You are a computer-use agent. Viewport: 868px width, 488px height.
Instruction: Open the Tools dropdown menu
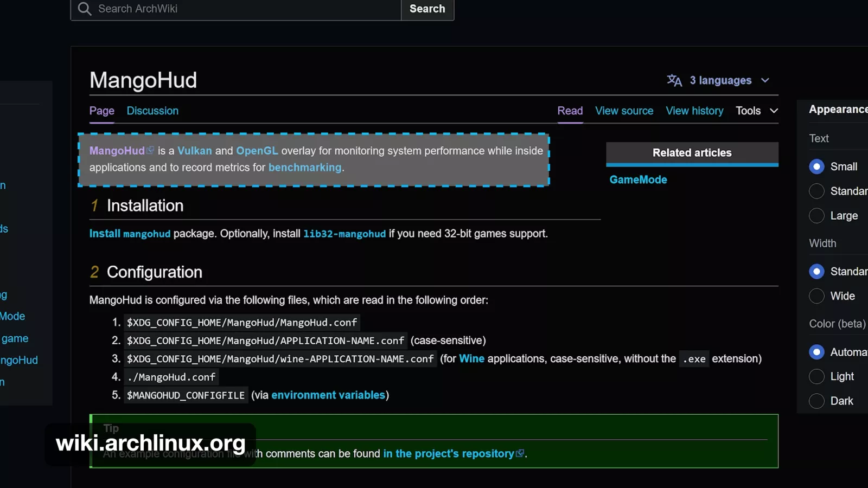pos(756,111)
